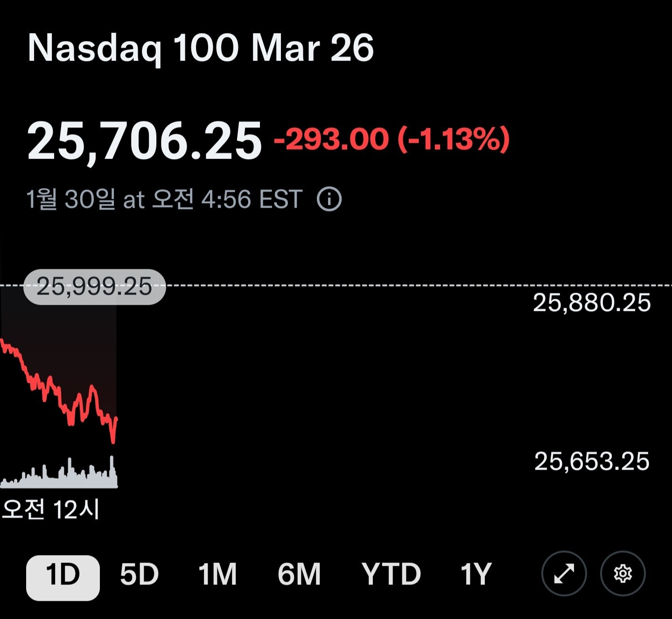The image size is (672, 619).
Task: Select the YTD chart range
Action: click(391, 575)
